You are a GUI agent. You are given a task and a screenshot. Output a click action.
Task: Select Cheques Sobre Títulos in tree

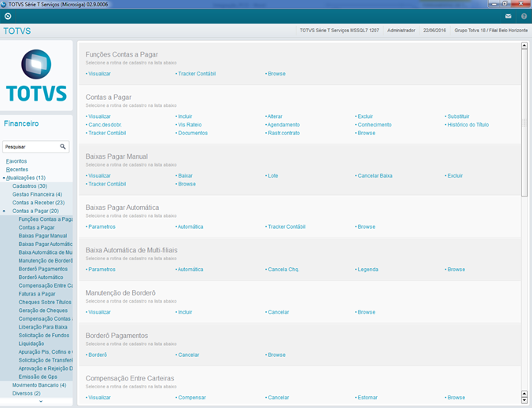tap(45, 303)
